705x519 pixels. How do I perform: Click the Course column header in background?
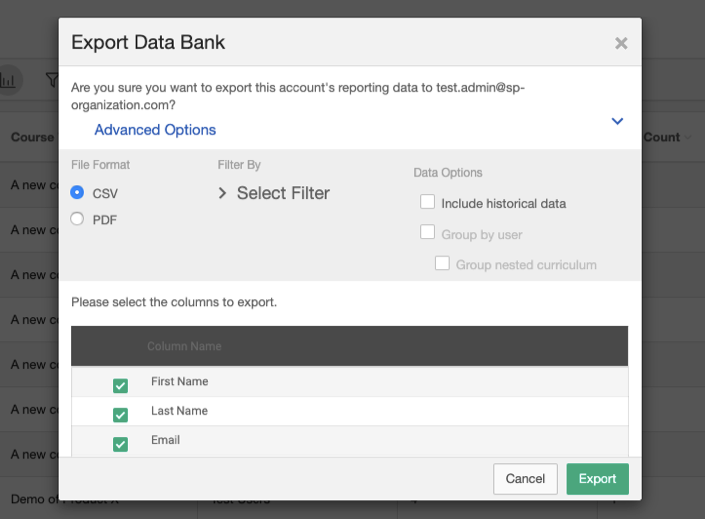point(32,137)
